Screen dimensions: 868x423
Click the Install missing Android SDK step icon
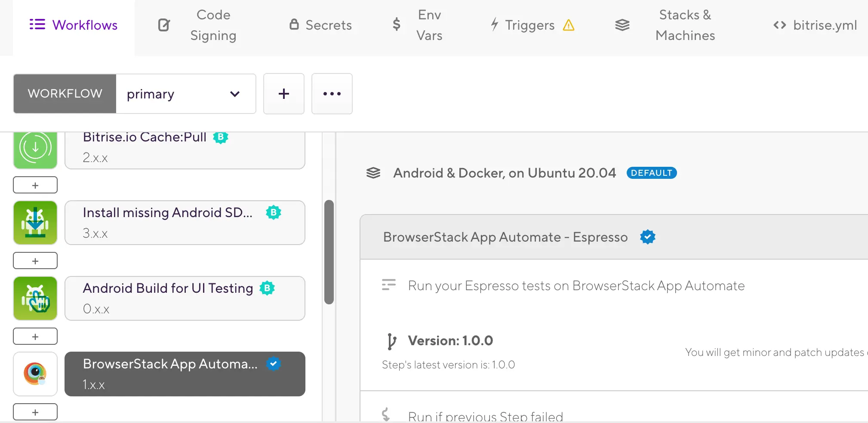tap(35, 223)
